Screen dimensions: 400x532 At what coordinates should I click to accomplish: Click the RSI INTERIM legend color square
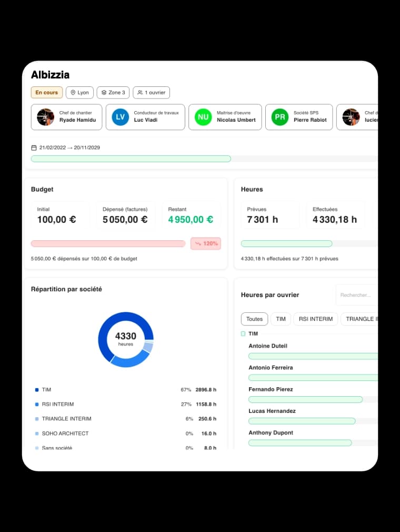coord(37,405)
